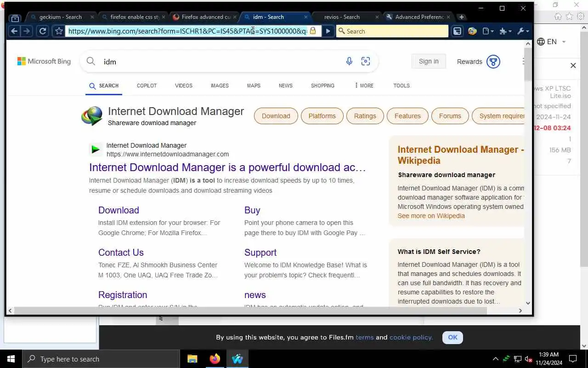
Task: Expand the MORE search options menu
Action: tap(364, 86)
